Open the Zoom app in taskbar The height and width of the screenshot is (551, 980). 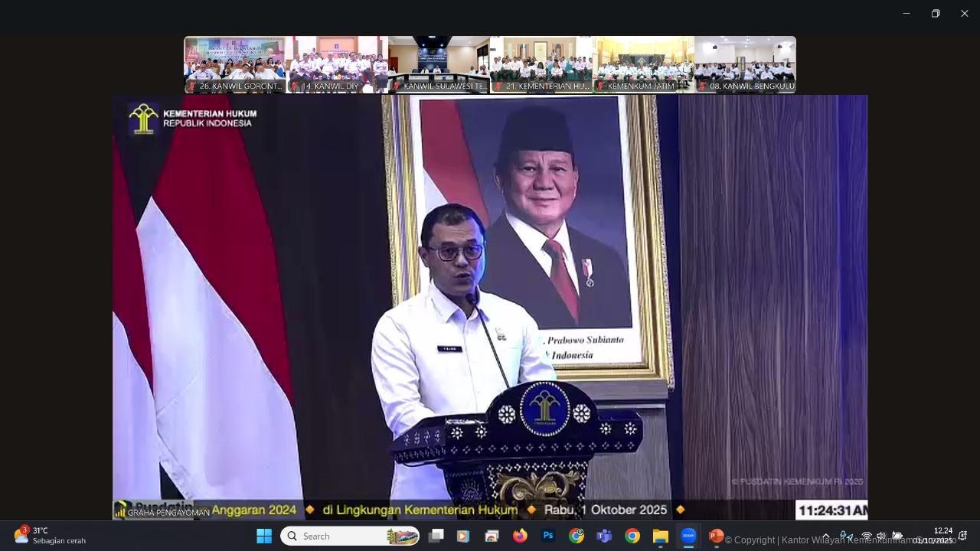click(x=688, y=536)
